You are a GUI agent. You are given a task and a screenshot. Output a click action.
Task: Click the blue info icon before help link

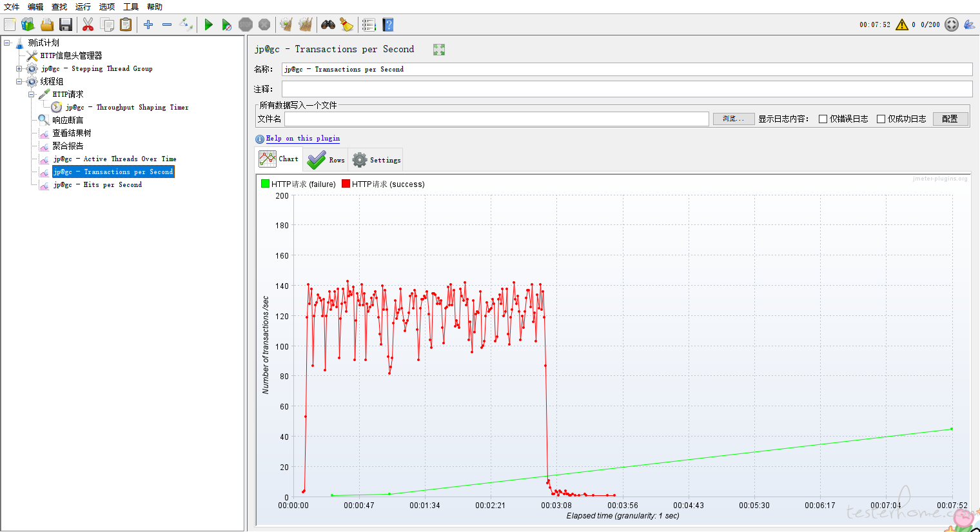point(260,139)
